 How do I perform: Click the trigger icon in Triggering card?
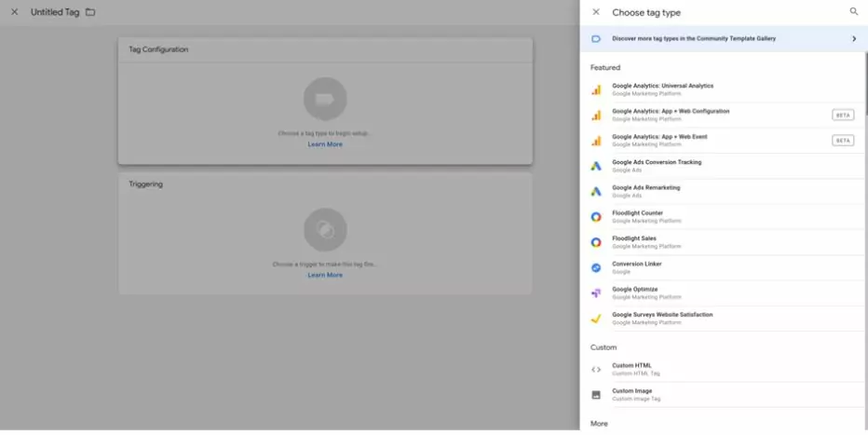(x=325, y=230)
